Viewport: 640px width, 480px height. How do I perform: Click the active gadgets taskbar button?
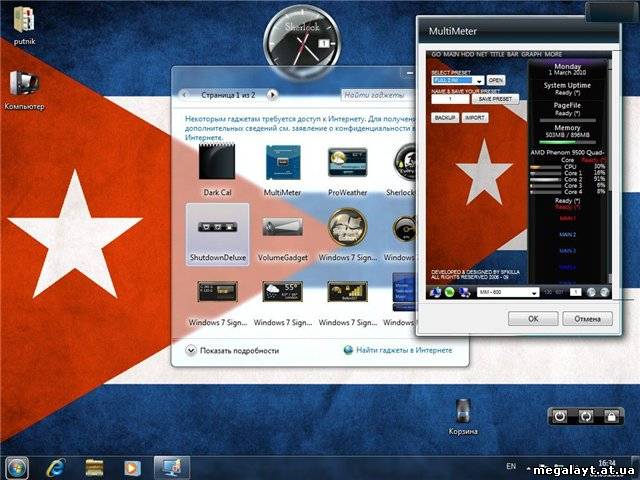tap(172, 468)
